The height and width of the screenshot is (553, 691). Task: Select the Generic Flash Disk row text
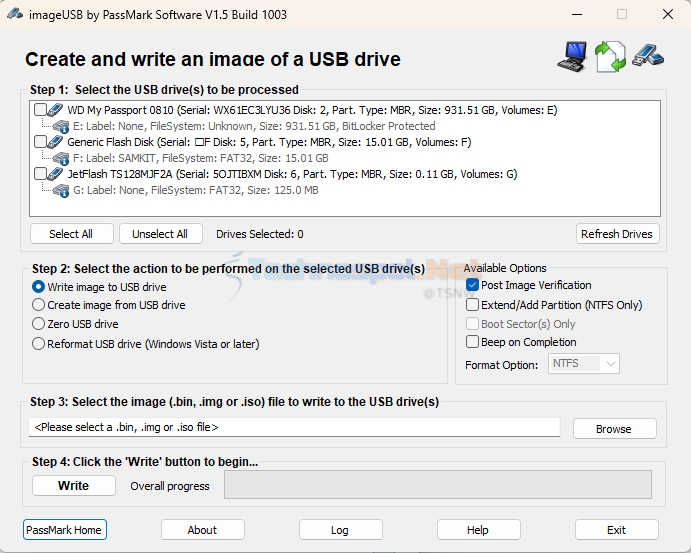269,142
